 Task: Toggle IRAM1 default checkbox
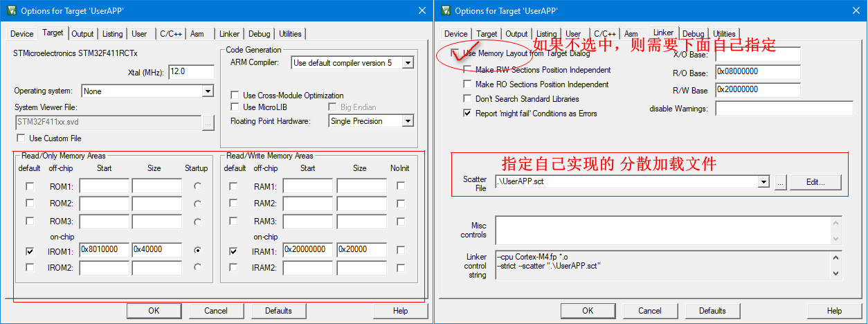coord(233,251)
